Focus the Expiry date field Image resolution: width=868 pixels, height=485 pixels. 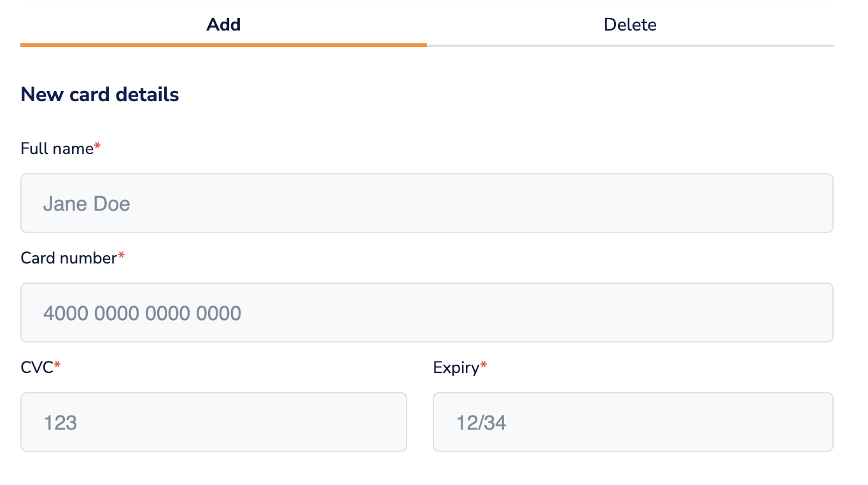633,422
